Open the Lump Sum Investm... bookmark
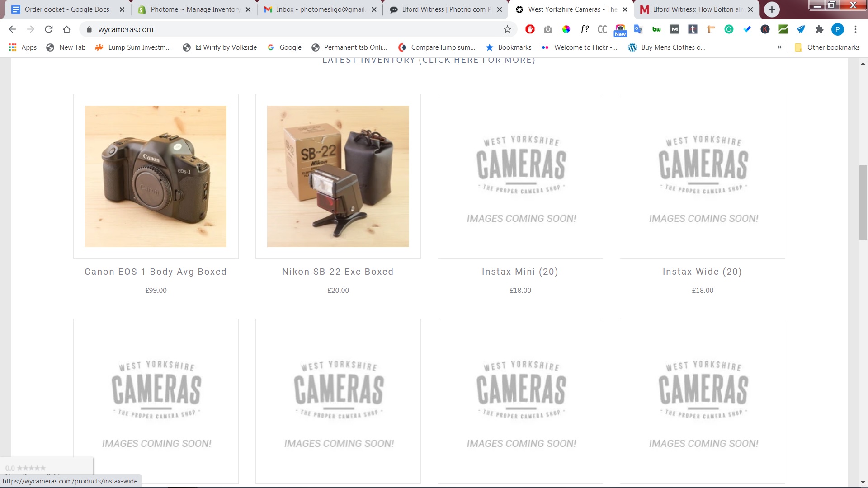The image size is (868, 488). [x=133, y=47]
